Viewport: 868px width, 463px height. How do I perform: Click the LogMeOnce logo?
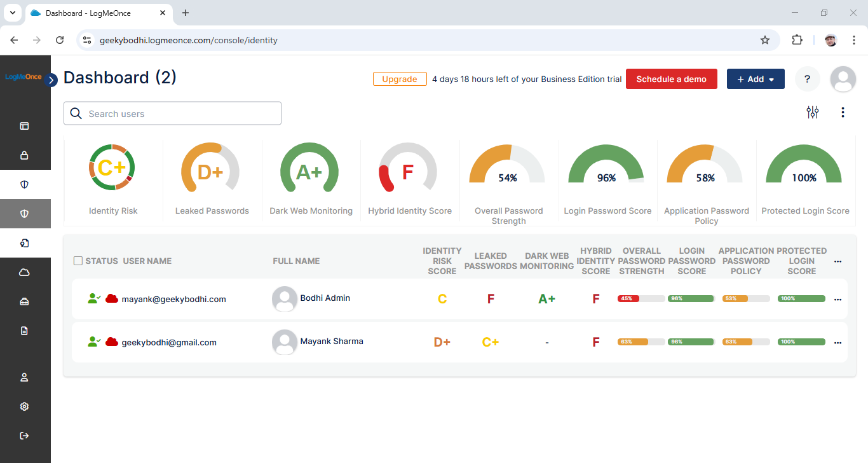[x=23, y=77]
